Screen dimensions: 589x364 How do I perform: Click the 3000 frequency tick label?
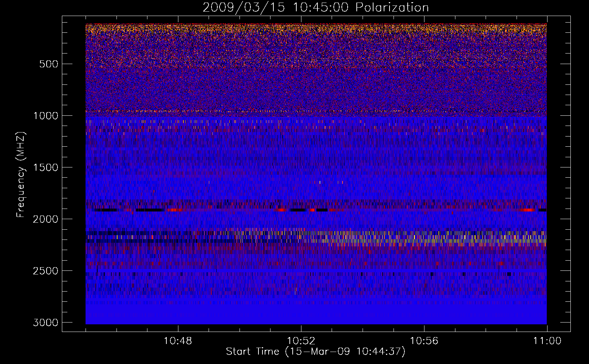(46, 323)
